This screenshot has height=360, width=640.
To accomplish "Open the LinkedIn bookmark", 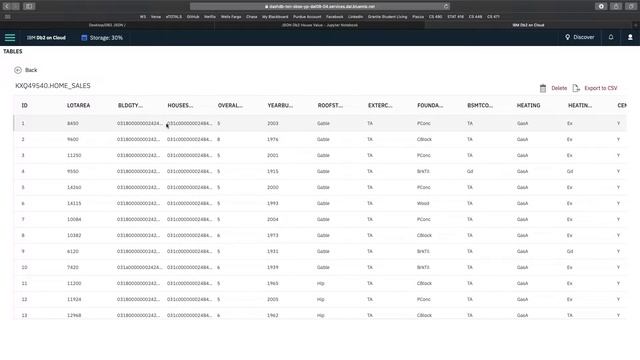I will [x=356, y=17].
